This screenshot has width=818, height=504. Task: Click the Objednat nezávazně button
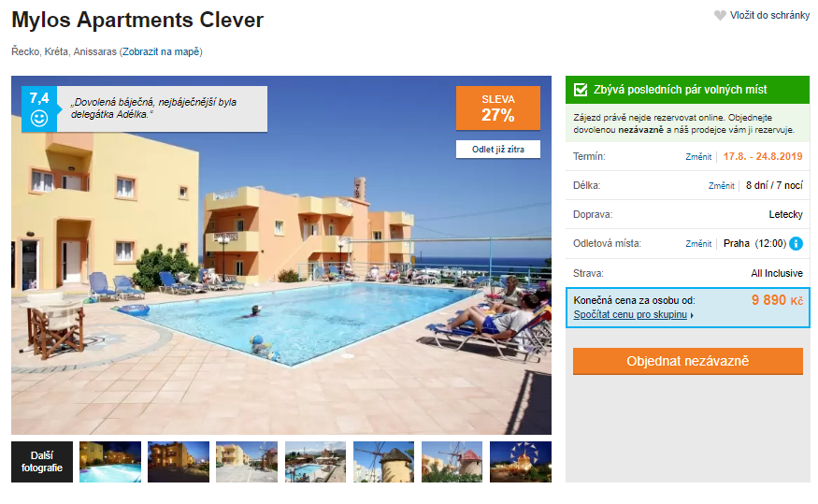pos(687,361)
